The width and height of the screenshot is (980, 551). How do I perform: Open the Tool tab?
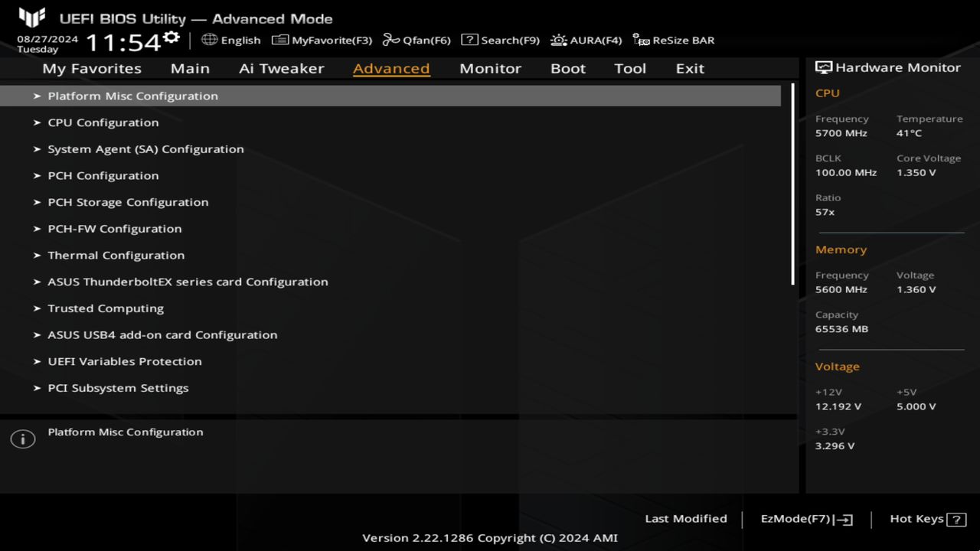tap(630, 68)
